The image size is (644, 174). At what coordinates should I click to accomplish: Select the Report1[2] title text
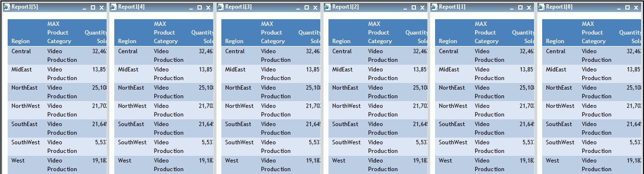pyautogui.click(x=346, y=7)
